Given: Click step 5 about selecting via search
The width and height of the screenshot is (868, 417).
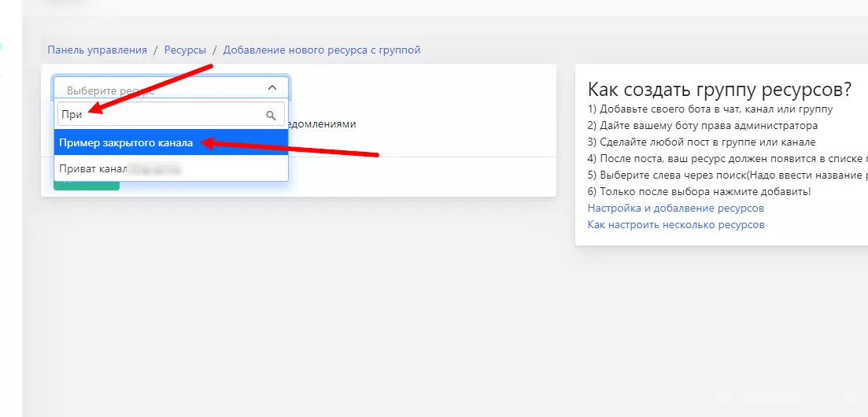Looking at the screenshot, I should coord(727,175).
